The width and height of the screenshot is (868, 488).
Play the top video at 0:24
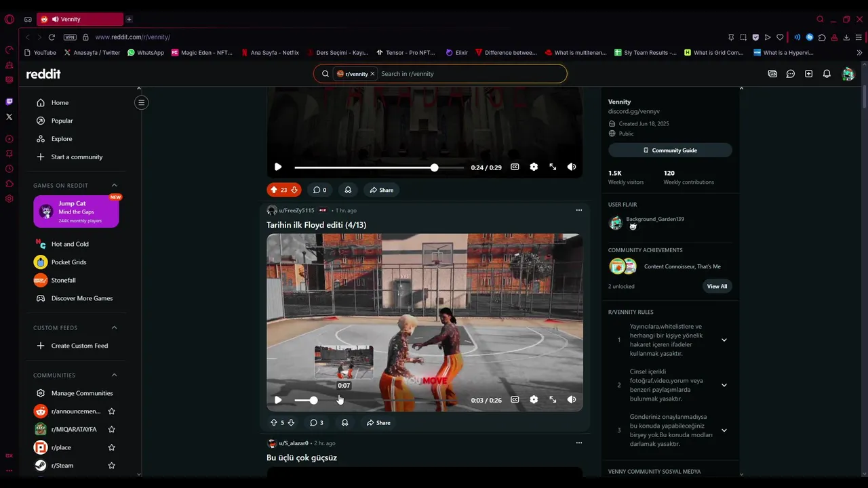278,167
